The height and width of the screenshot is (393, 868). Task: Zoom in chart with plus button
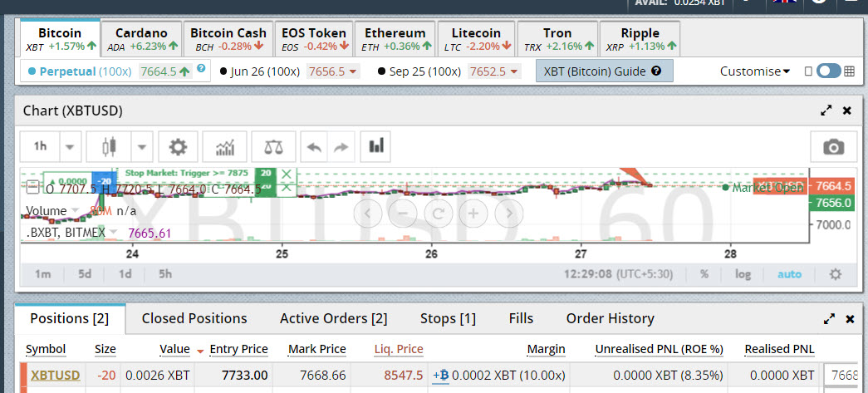[473, 213]
